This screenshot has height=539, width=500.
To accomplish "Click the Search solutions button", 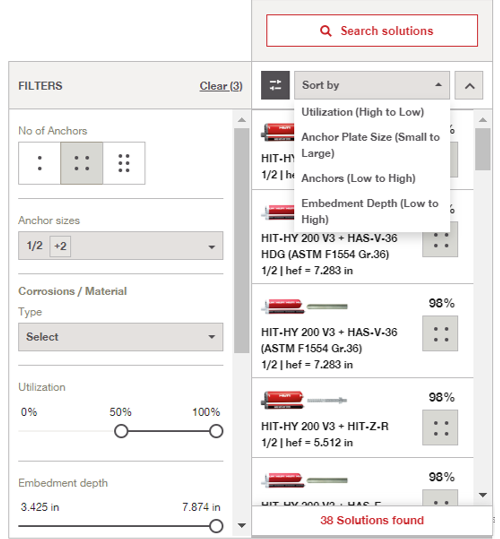I will coord(372,31).
